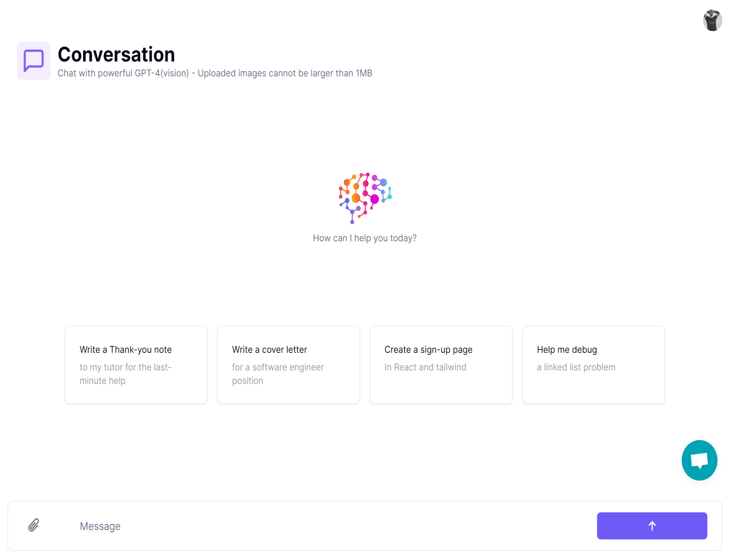This screenshot has width=730, height=560.
Task: Click the "a linked list problem" description
Action: 576,367
